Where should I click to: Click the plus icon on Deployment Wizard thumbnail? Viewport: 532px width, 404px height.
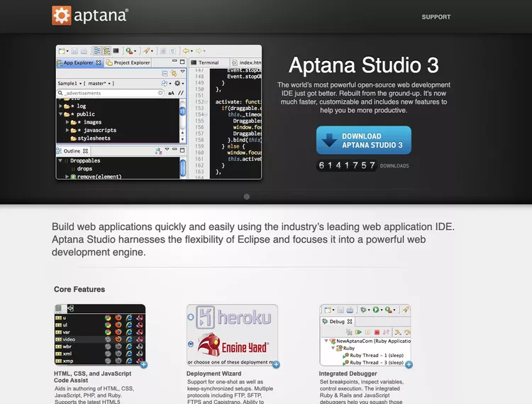point(276,365)
